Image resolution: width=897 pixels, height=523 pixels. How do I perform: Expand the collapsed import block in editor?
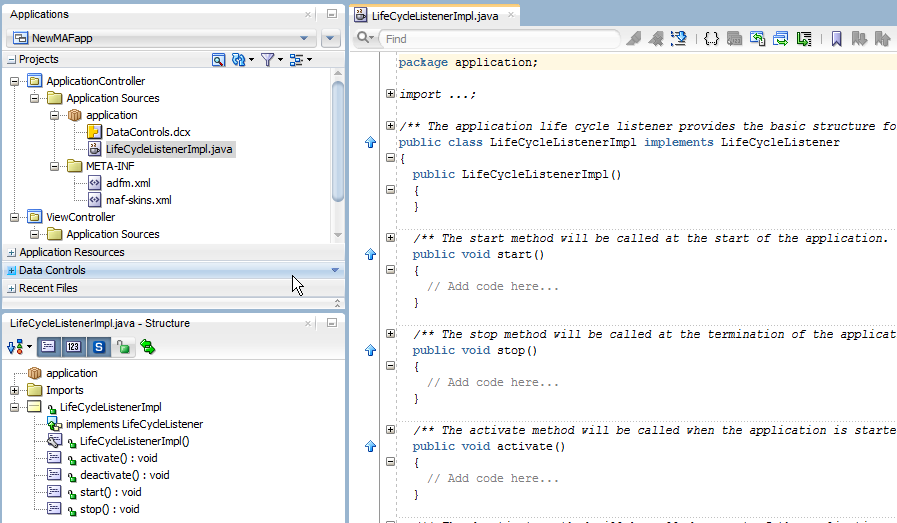click(x=390, y=93)
